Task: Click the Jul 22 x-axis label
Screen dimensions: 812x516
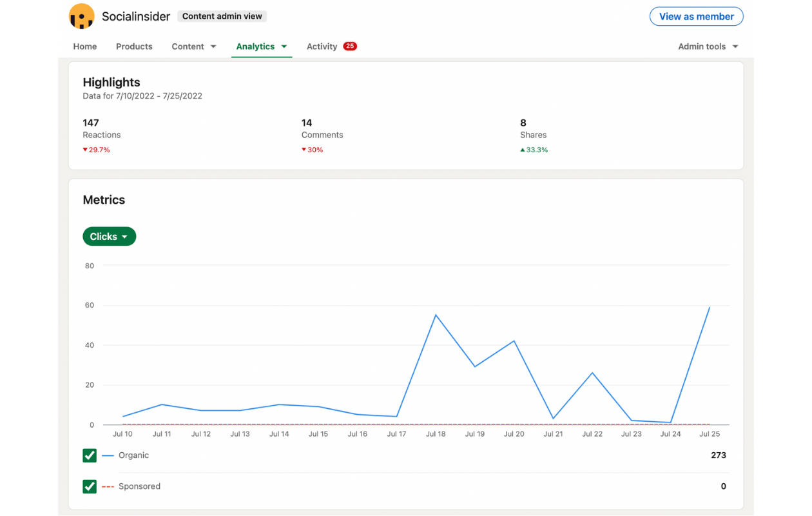Action: [x=592, y=434]
